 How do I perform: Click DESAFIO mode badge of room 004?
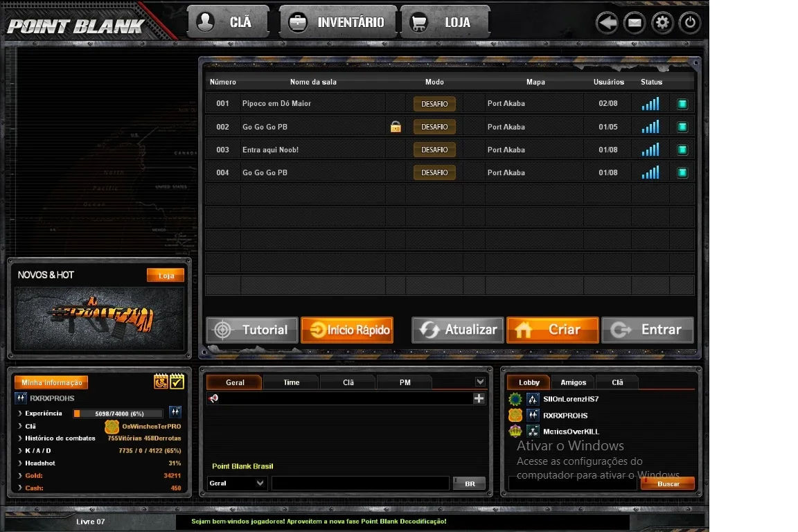point(434,172)
